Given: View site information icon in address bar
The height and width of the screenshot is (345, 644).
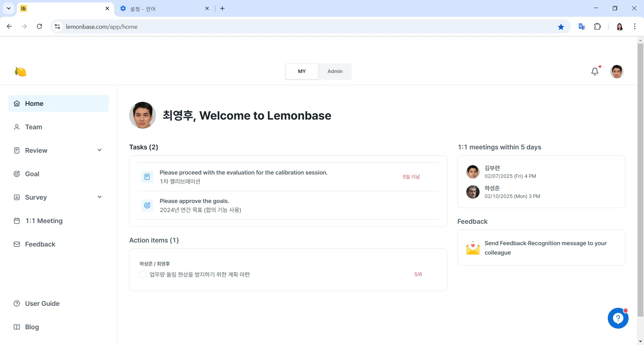Looking at the screenshot, I should [x=57, y=26].
